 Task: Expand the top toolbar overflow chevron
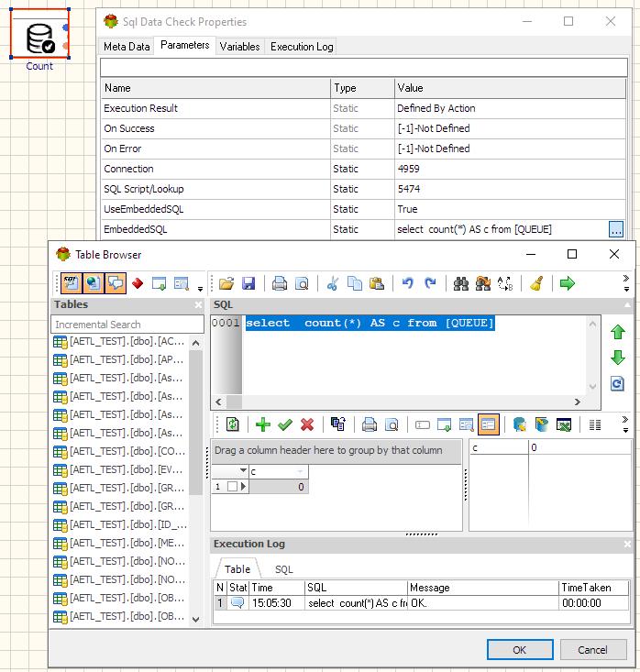coord(626,278)
